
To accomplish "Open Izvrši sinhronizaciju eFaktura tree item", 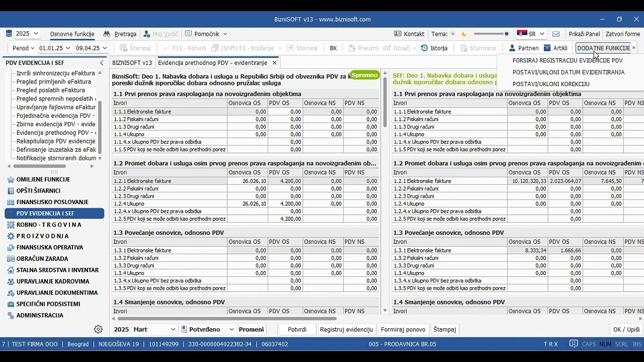I will pyautogui.click(x=56, y=73).
